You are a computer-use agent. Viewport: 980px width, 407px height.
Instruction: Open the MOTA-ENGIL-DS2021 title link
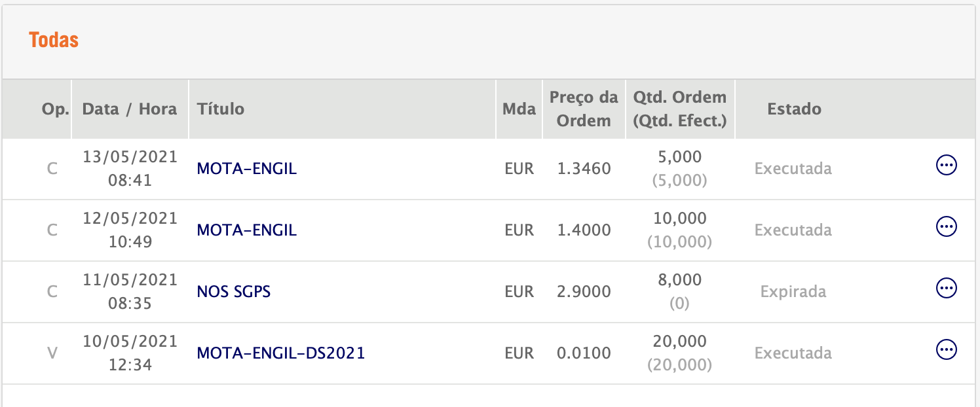(x=281, y=353)
